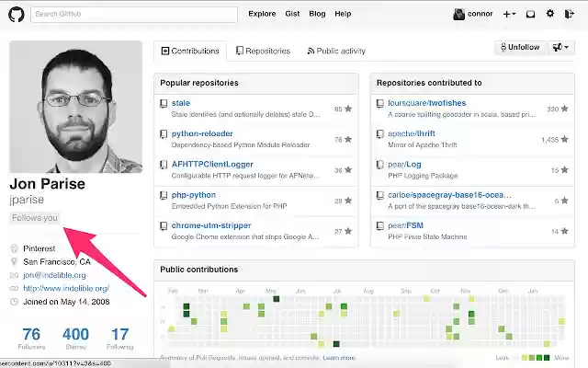Viewport: 588px width, 368px height.
Task: Open the foursquare/twofishes repository
Action: (426, 103)
